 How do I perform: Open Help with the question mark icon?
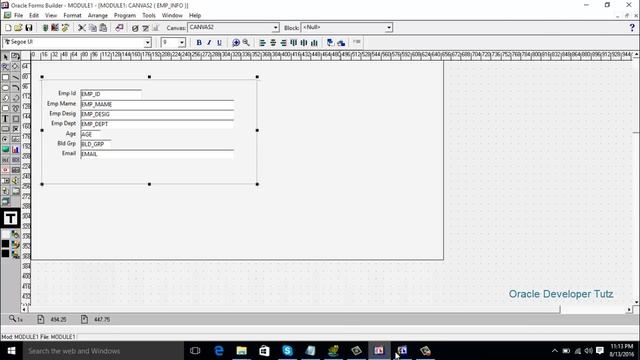pos(632,28)
